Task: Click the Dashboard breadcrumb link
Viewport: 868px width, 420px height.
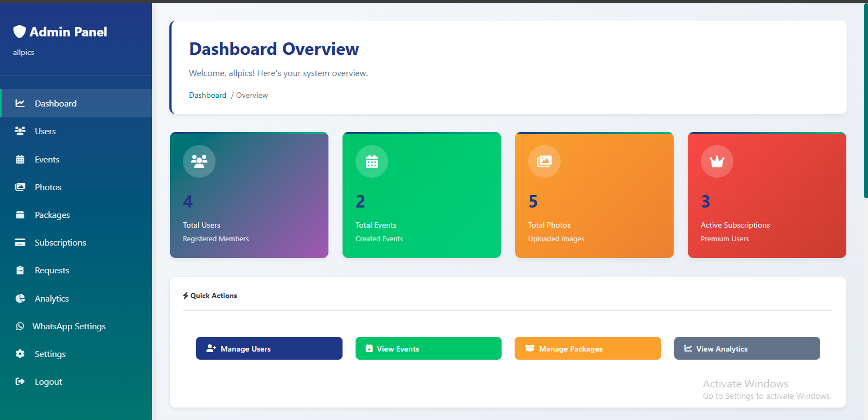Action: coord(207,95)
